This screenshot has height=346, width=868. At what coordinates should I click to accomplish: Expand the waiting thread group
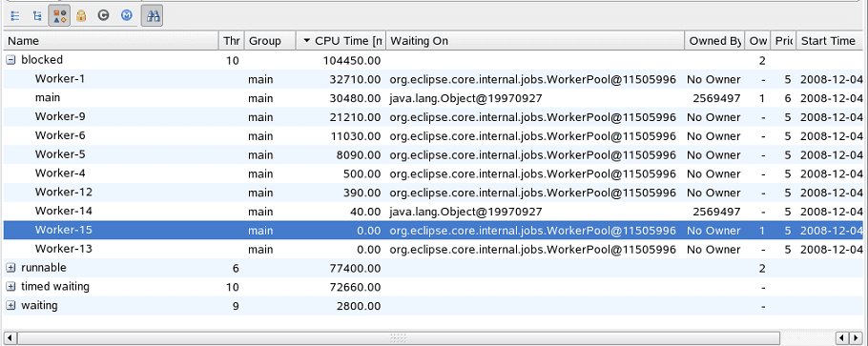11,306
